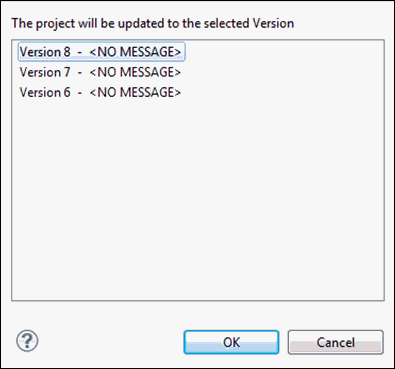Click the <NO MESSAGE> text beside Version 6

tap(135, 92)
